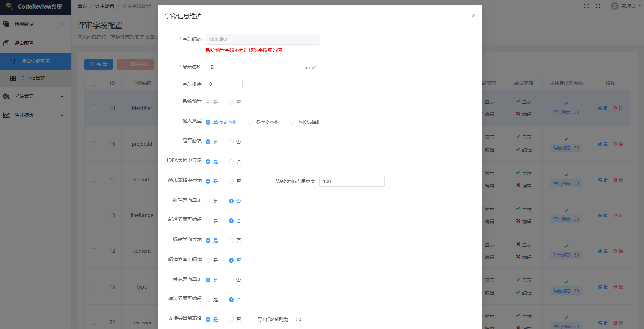Collapse the 评审配置 menu chevron
The width and height of the screenshot is (644, 329).
62,43
